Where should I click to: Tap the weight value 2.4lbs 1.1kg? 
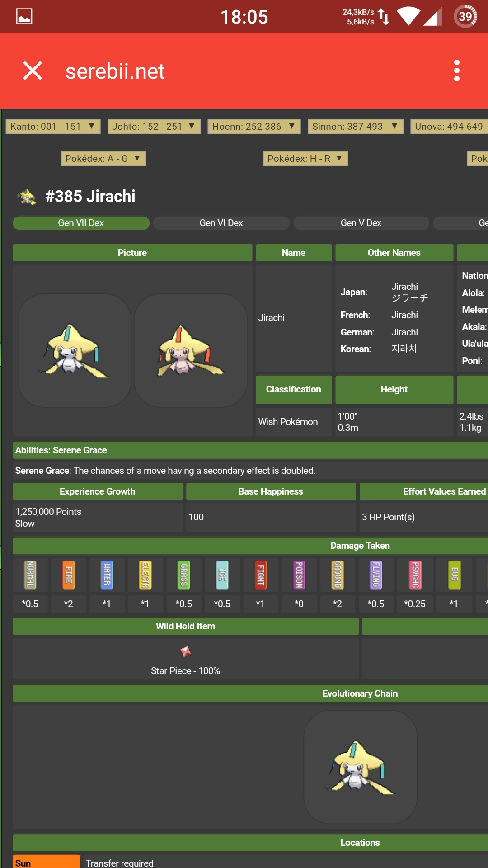[471, 422]
